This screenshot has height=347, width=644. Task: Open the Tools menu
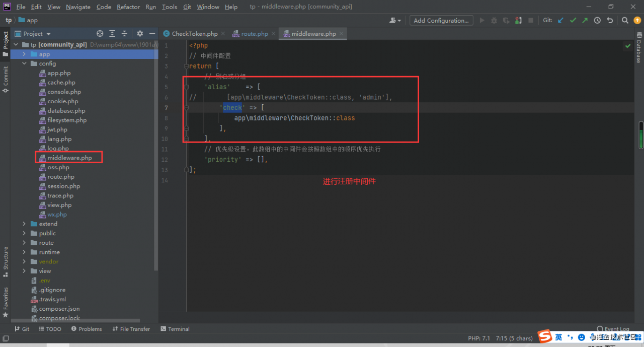pyautogui.click(x=170, y=7)
